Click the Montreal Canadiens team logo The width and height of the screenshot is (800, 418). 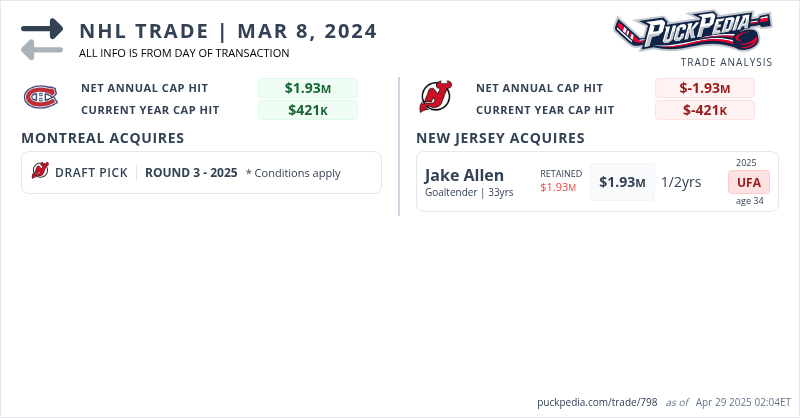click(x=40, y=98)
